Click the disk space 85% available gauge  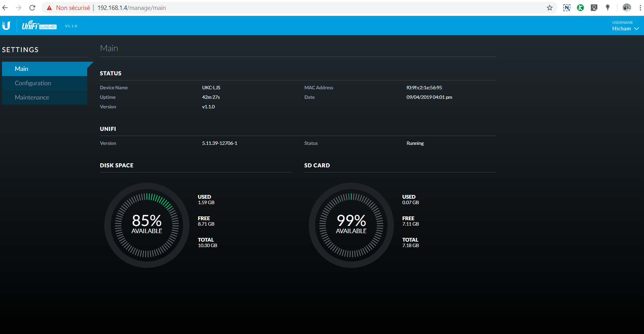pyautogui.click(x=147, y=225)
